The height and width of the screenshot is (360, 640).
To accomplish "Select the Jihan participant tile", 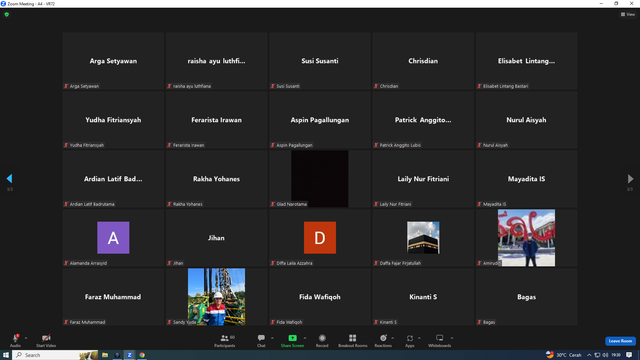I will tap(216, 238).
